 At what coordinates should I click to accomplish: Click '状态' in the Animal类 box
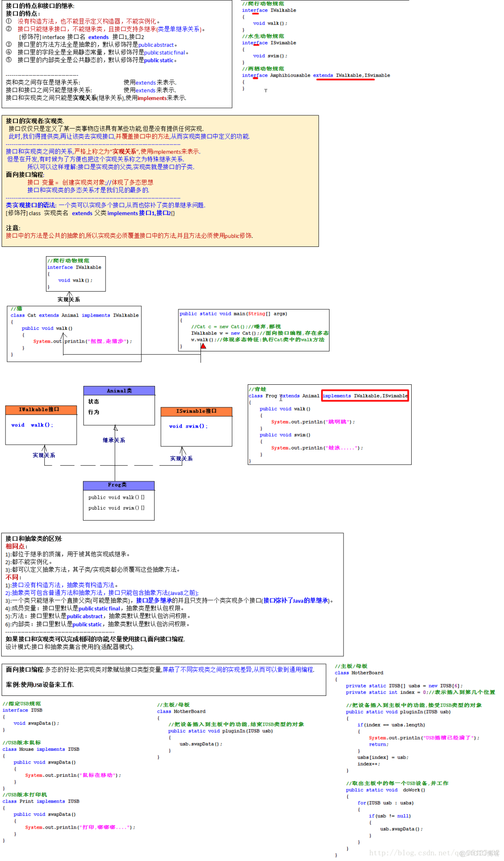click(94, 401)
